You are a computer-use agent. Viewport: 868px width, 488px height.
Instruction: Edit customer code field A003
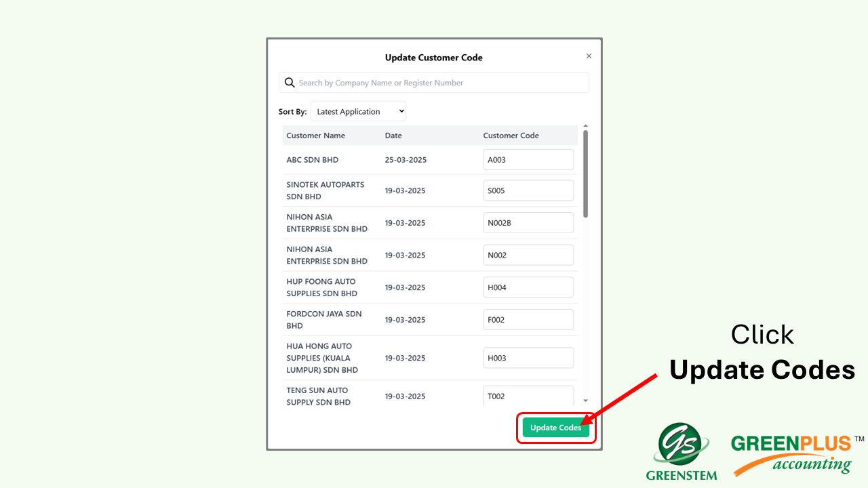pos(528,160)
